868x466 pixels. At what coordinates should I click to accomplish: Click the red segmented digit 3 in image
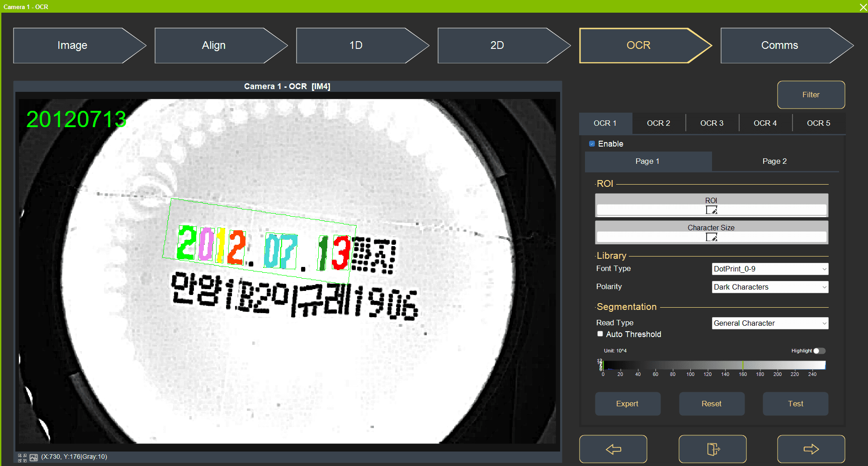pyautogui.click(x=341, y=252)
